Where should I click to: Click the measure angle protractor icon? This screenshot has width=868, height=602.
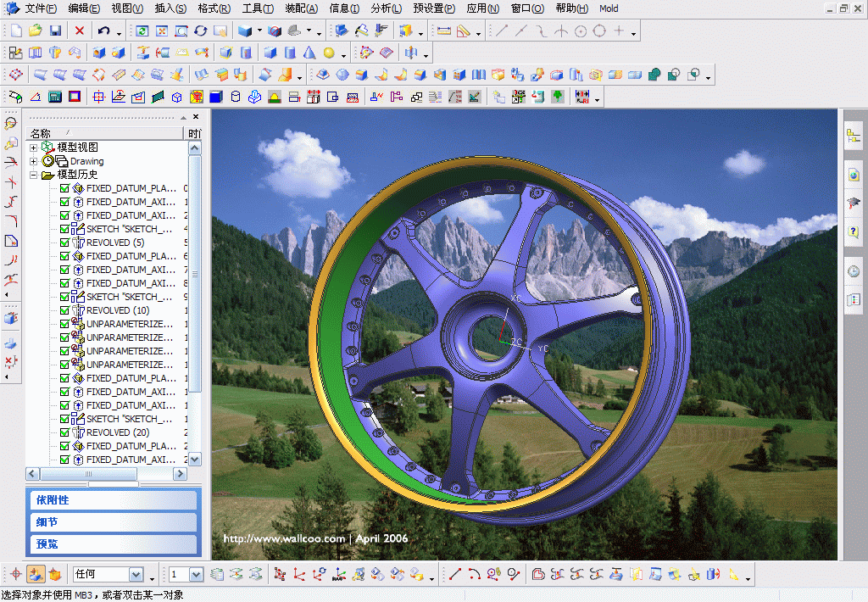(464, 31)
